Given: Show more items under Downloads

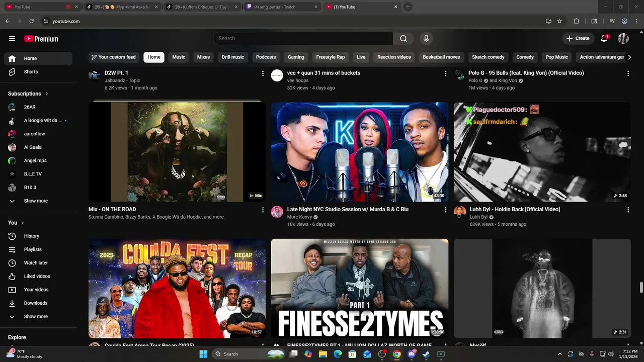Looking at the screenshot, I should (x=36, y=317).
